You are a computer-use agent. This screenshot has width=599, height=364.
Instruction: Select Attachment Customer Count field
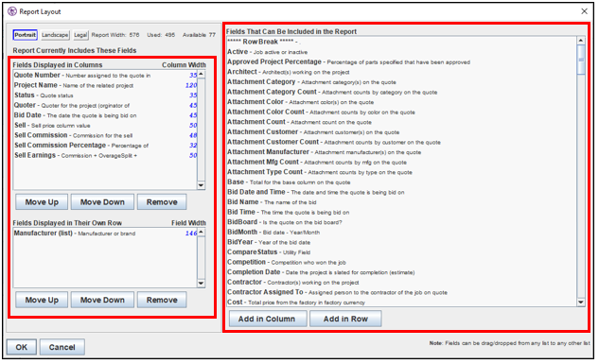coord(401,142)
